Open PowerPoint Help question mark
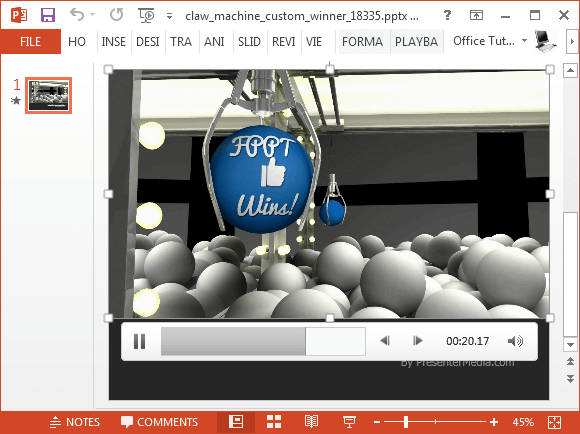Screen dimensions: 580x434 coord(448,15)
